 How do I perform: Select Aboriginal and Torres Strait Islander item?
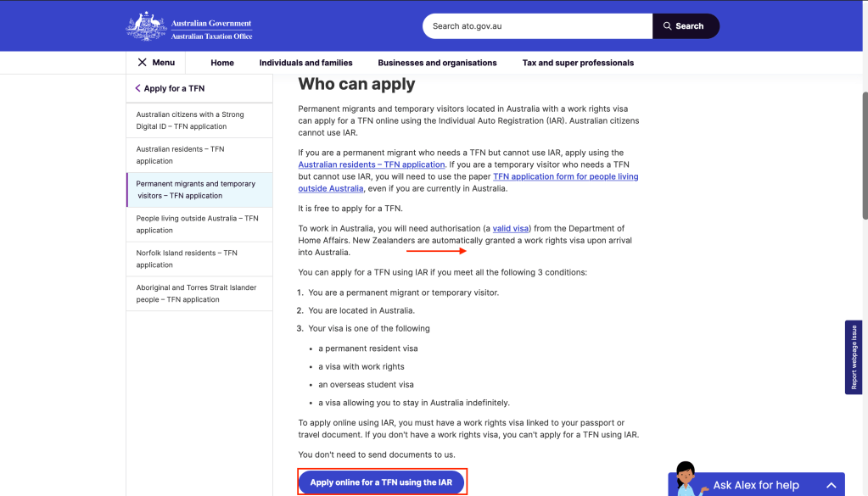click(196, 293)
